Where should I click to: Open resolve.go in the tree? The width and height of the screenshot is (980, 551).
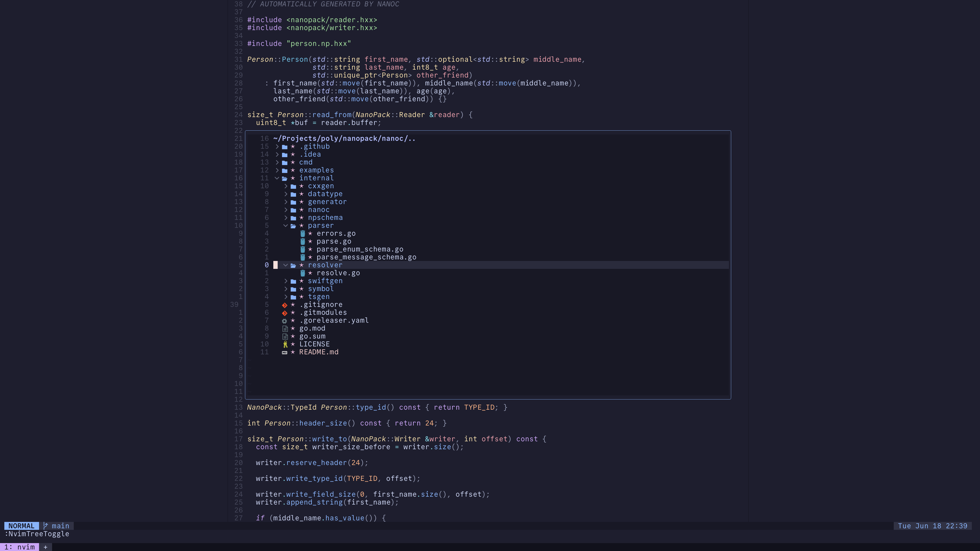coord(338,273)
